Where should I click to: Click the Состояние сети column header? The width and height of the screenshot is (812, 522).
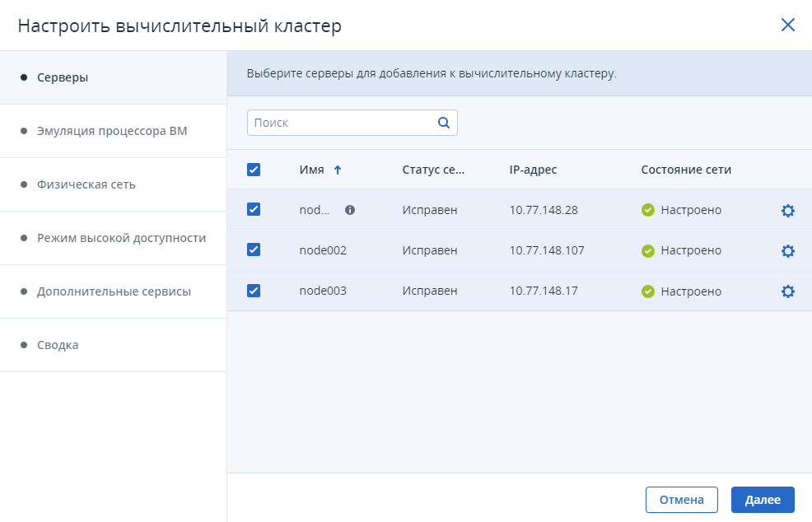pos(686,170)
